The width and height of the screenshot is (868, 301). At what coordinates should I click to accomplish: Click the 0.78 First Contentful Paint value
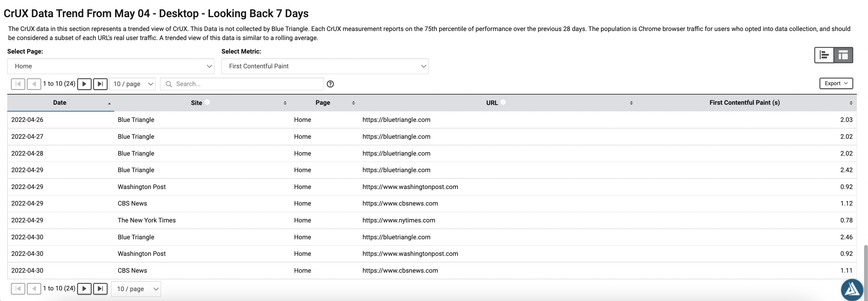point(846,220)
